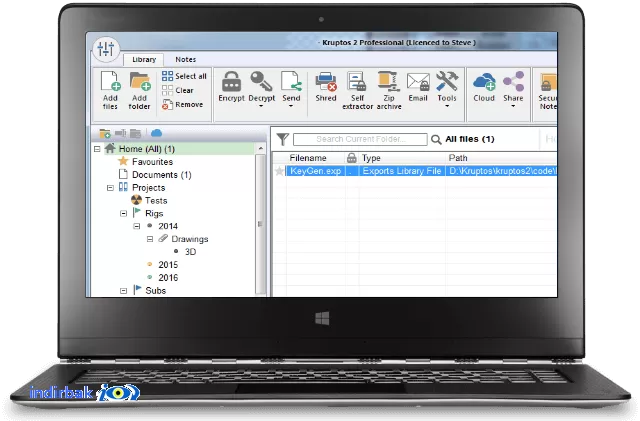Screen dimensions: 640x421
Task: Click the Decrypt key icon
Action: 261,81
